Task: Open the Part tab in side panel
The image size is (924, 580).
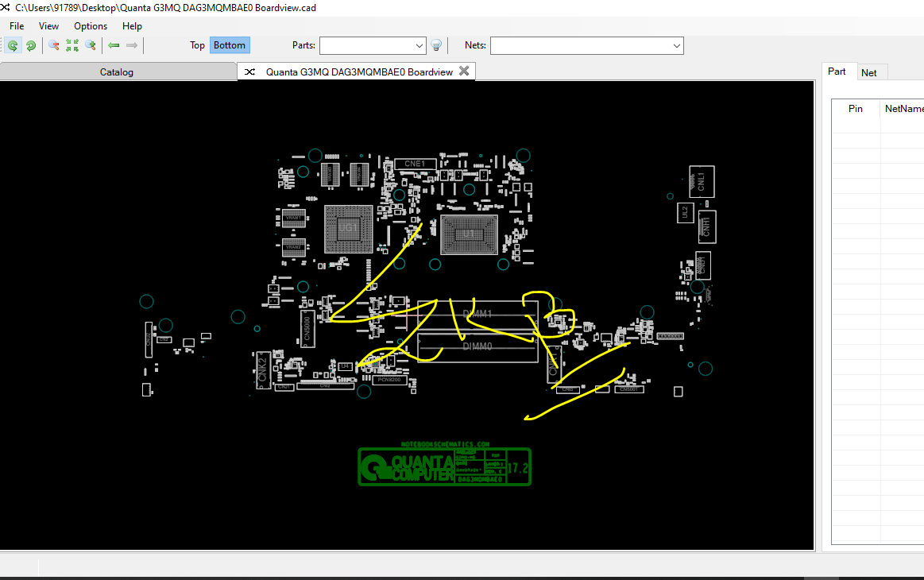Action: [837, 72]
